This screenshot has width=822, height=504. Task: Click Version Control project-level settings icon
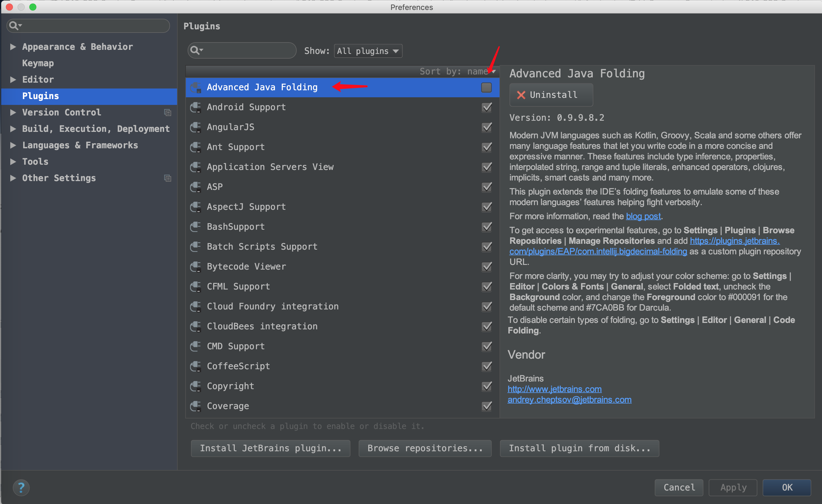click(x=167, y=113)
